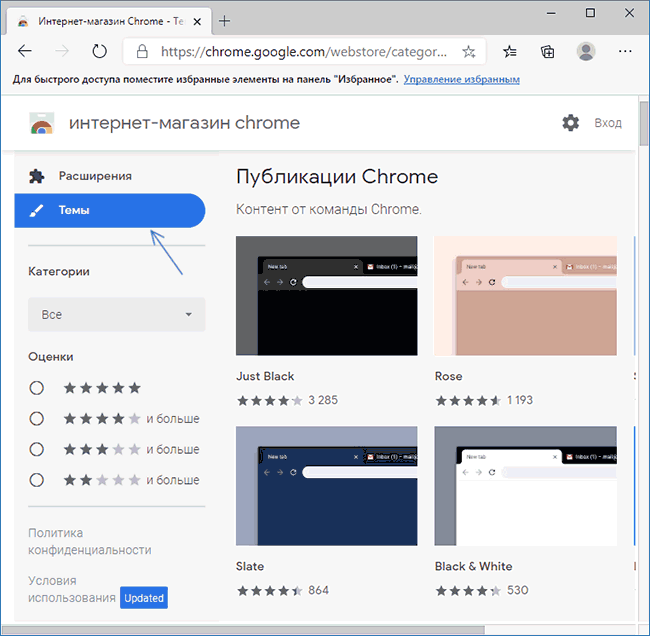View site security lock info

tap(142, 51)
